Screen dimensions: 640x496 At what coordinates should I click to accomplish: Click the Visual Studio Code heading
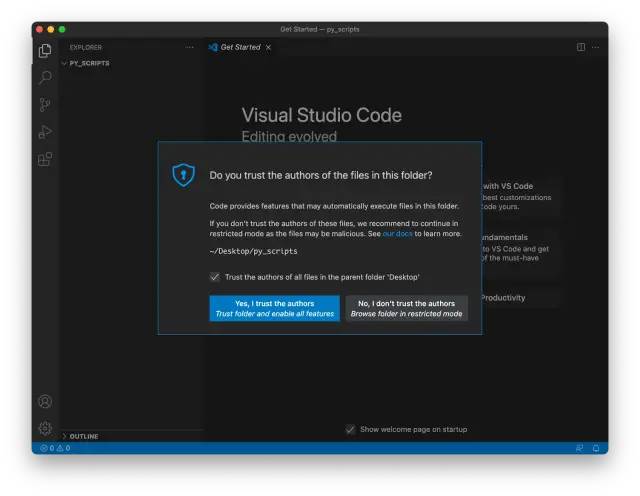[322, 115]
